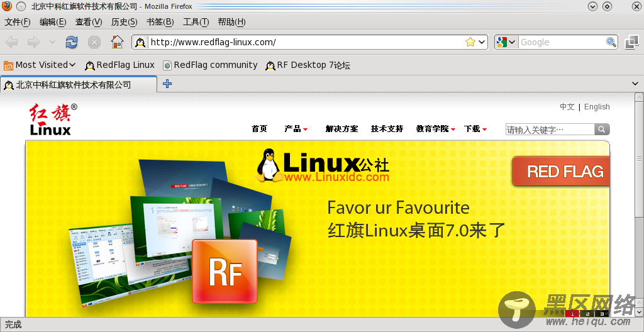The image size is (644, 332).
Task: Open the 帮助(H) menu
Action: click(x=231, y=22)
